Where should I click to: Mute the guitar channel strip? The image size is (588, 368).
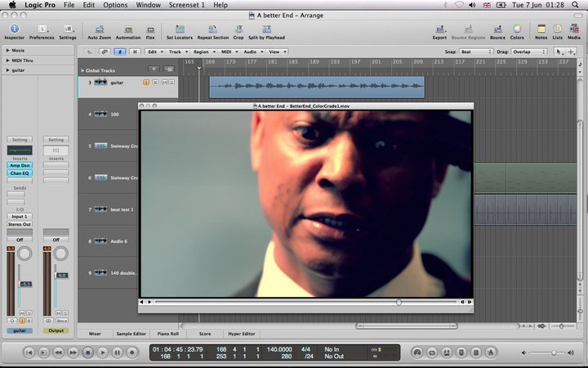point(22,312)
